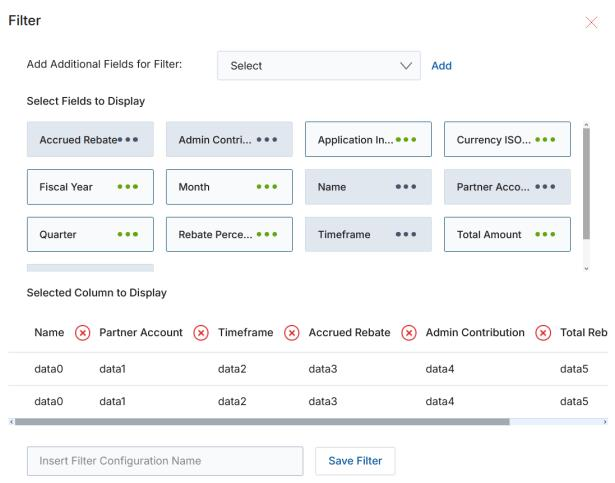Toggle the Application In... field tile
615x483 pixels.
(x=368, y=139)
